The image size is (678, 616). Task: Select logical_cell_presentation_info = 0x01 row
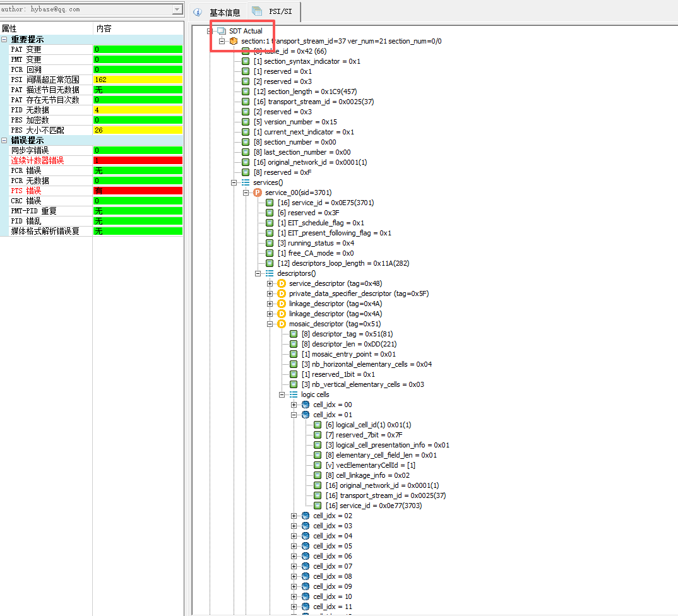click(388, 445)
